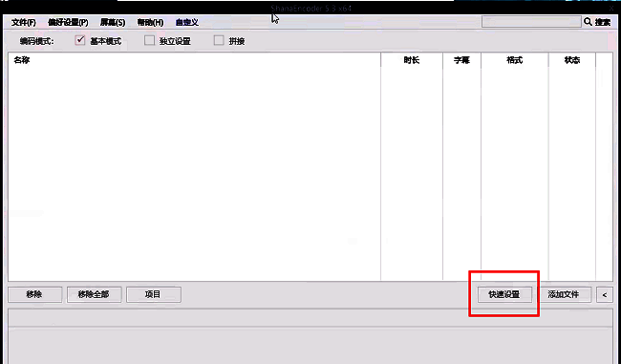
Task: Click the 时长 column header
Action: [412, 60]
